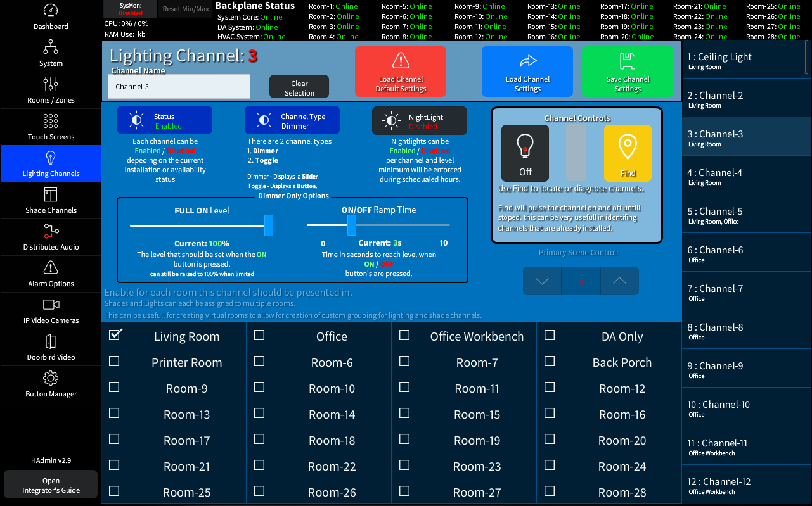Click the FULL ON Level slider handle

tap(269, 225)
